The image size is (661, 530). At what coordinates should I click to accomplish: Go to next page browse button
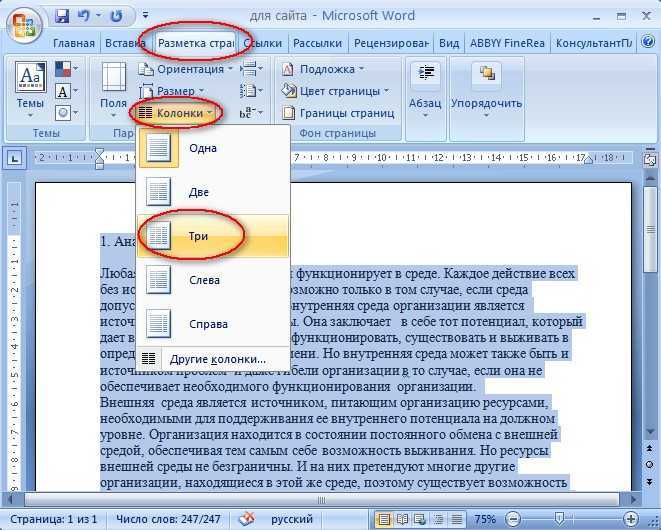point(650,481)
